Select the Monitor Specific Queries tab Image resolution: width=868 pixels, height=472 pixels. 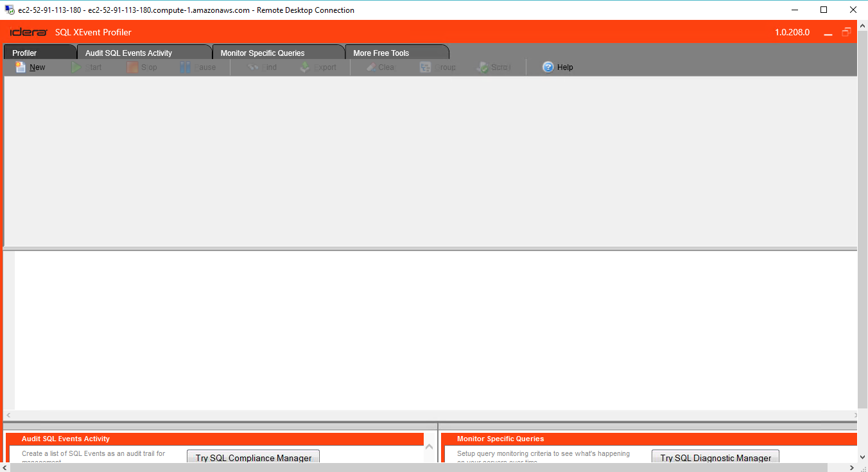[x=263, y=53]
